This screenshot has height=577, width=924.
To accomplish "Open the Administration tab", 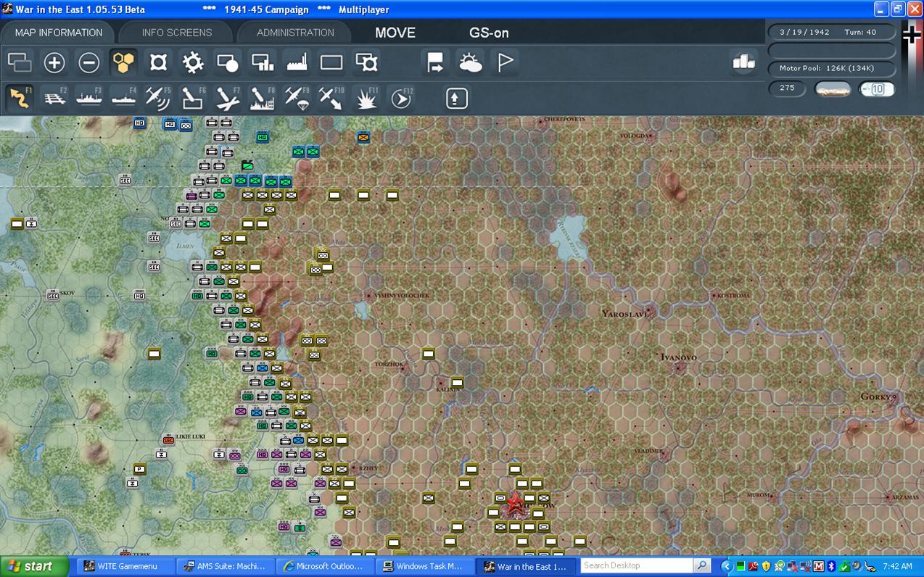I will [x=295, y=33].
